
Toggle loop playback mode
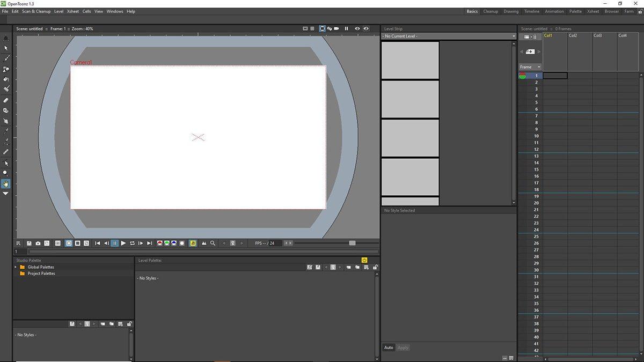(x=132, y=243)
